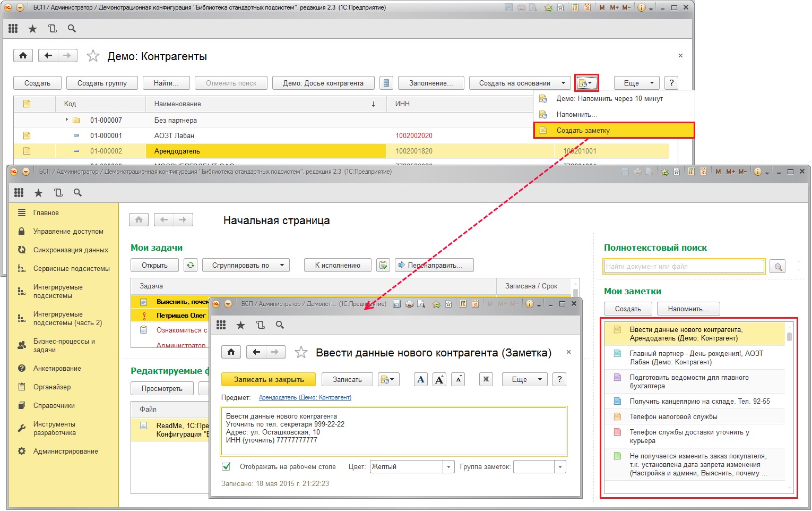Click Записать button in note window

tap(347, 379)
